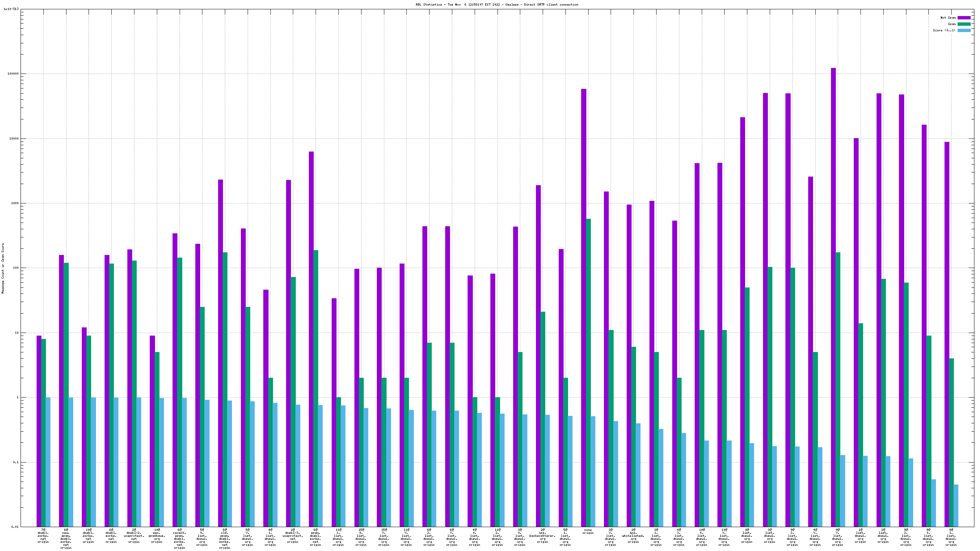Image resolution: width=980 pixels, height=551 pixels.
Task: Click the 1x10^{6} y-axis label at top
Action: coord(11,9)
